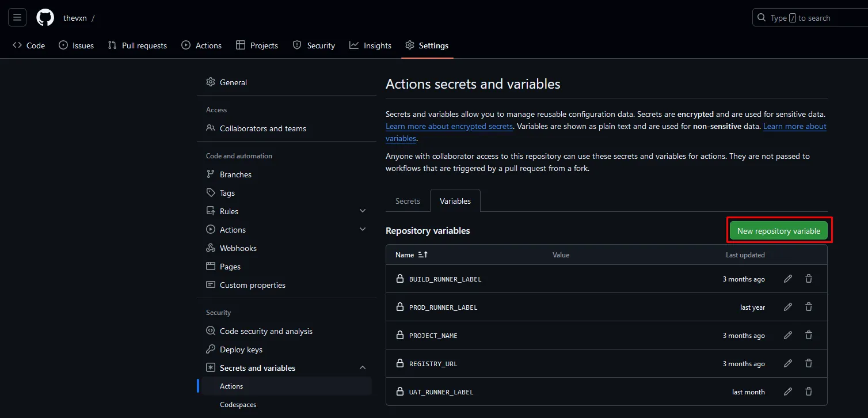Open the Insights tab
The image size is (868, 418).
click(x=370, y=45)
